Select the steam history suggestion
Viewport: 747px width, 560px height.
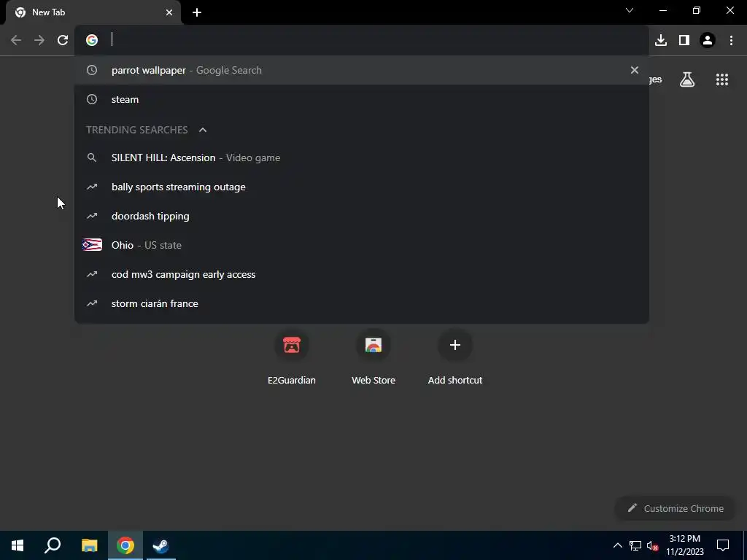pyautogui.click(x=362, y=99)
